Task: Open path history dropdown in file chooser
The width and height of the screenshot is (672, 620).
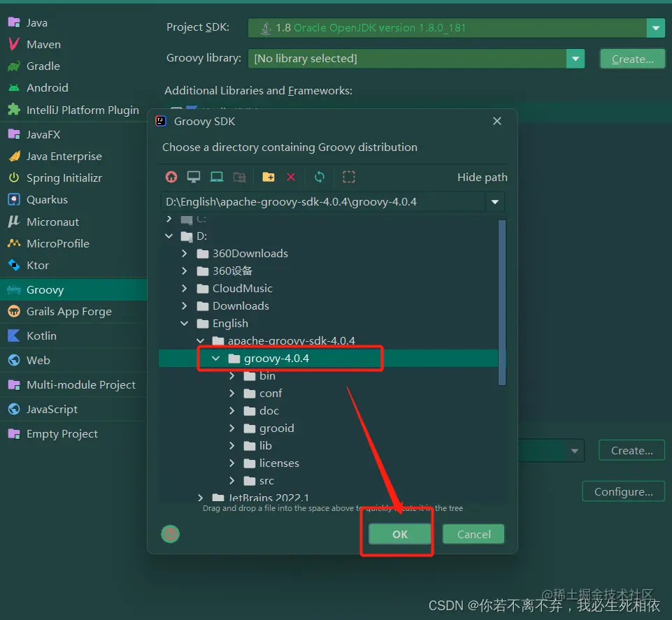Action: click(x=495, y=202)
